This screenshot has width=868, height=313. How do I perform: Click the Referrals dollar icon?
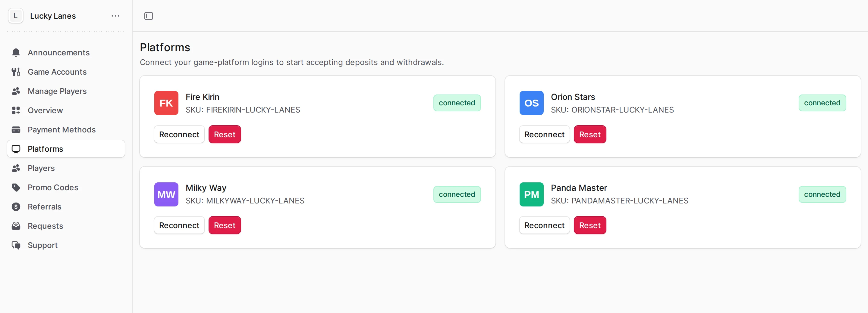coord(16,207)
